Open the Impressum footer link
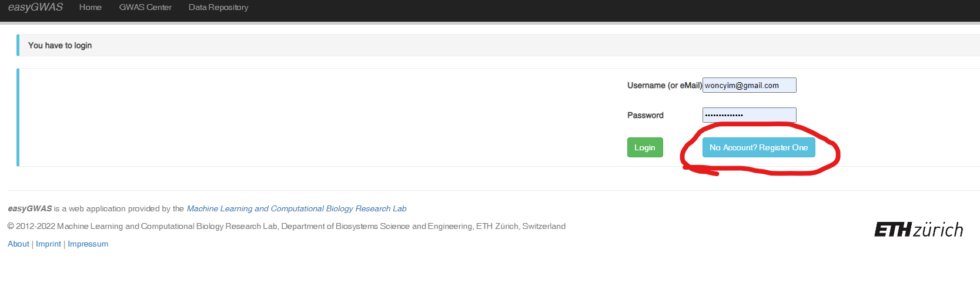Image resolution: width=980 pixels, height=290 pixels. pos(88,244)
